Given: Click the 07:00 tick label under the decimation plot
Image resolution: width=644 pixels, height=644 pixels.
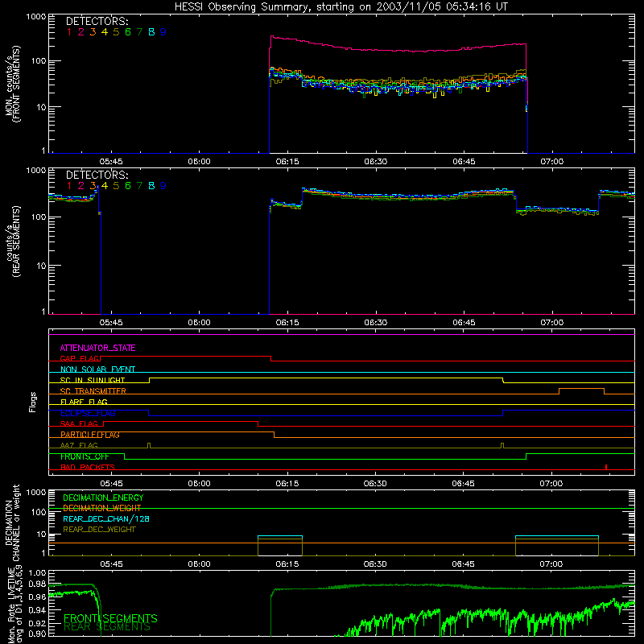Looking at the screenshot, I should tap(551, 564).
